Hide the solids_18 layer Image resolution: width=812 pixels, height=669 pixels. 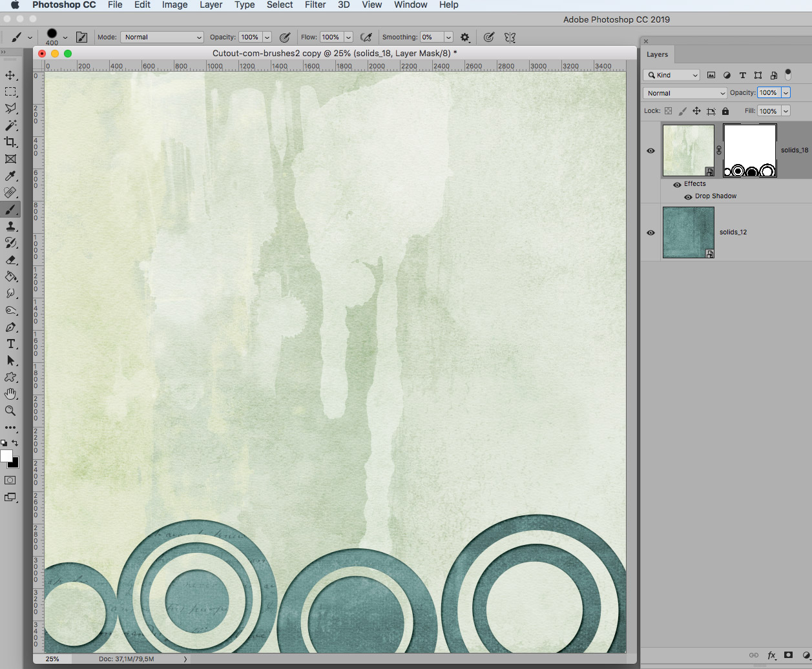651,150
